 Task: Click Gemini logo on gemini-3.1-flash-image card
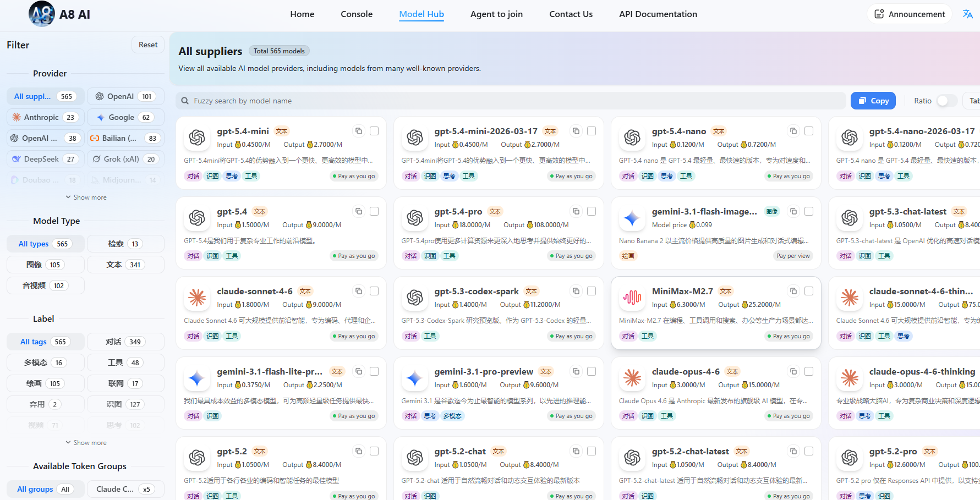point(632,218)
